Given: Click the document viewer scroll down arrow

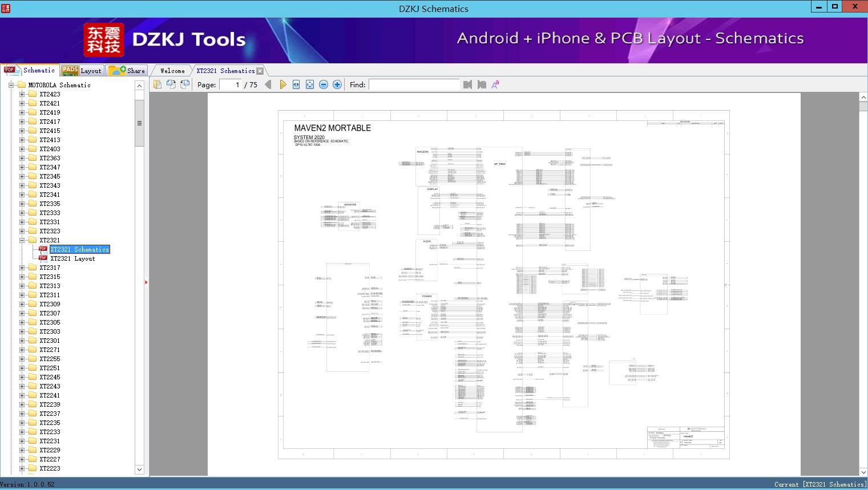Looking at the screenshot, I should (863, 472).
